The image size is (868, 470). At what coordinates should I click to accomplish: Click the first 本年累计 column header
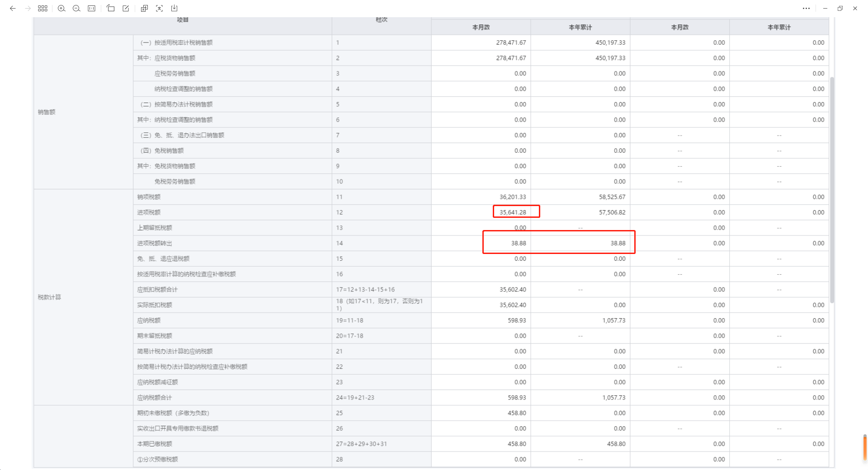(580, 27)
